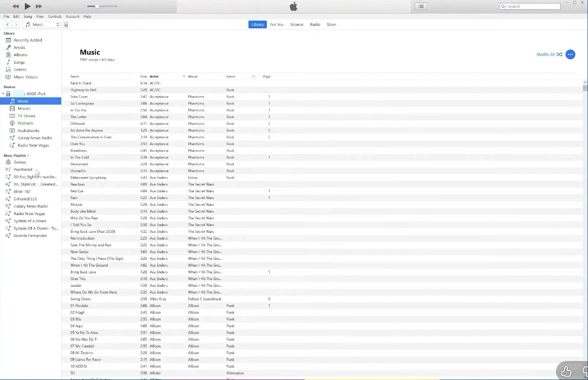Open the Up Next list icon
This screenshot has height=380, width=588.
tap(421, 6)
